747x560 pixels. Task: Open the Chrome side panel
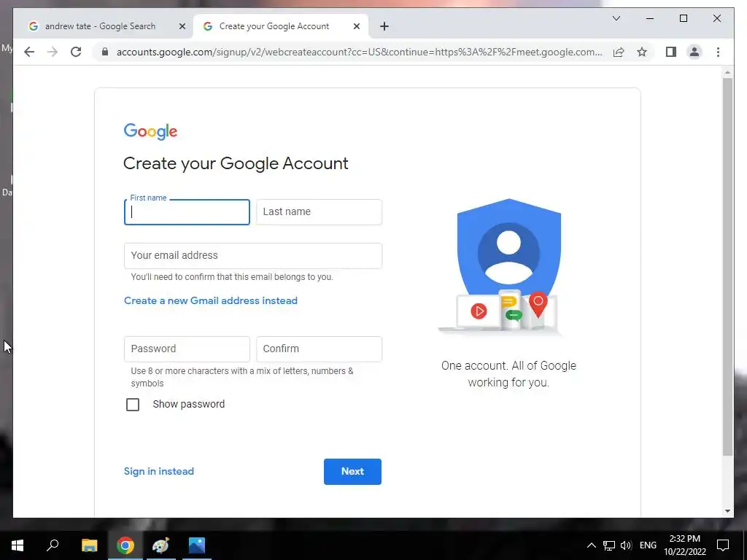pos(671,52)
